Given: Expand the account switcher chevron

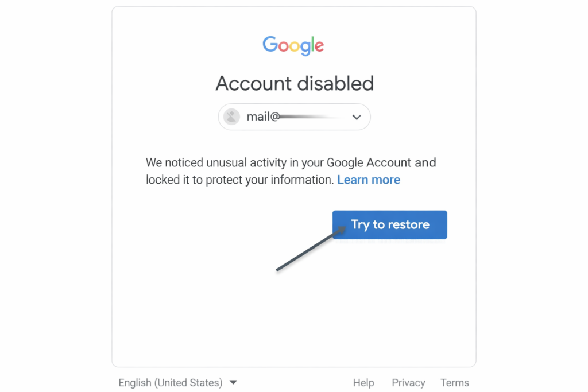Looking at the screenshot, I should (357, 117).
